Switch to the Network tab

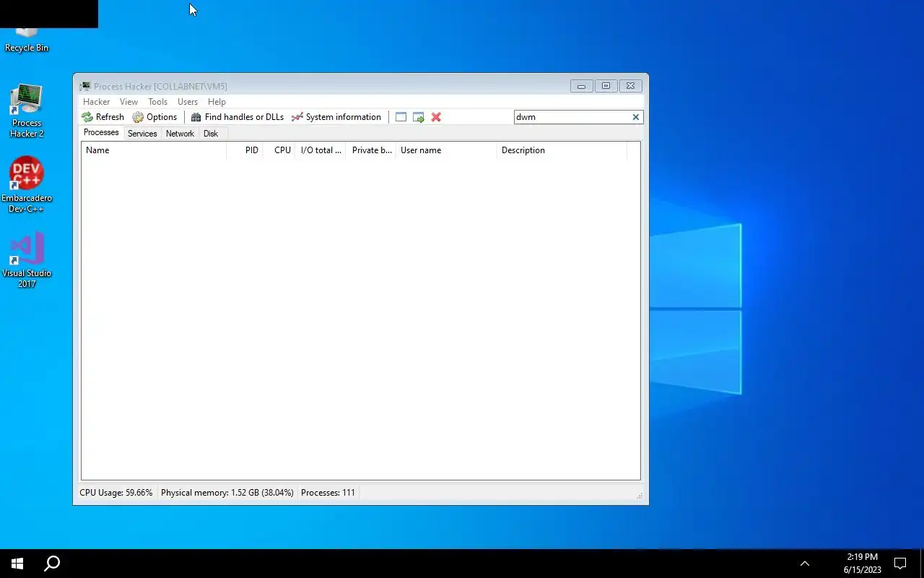tap(180, 134)
